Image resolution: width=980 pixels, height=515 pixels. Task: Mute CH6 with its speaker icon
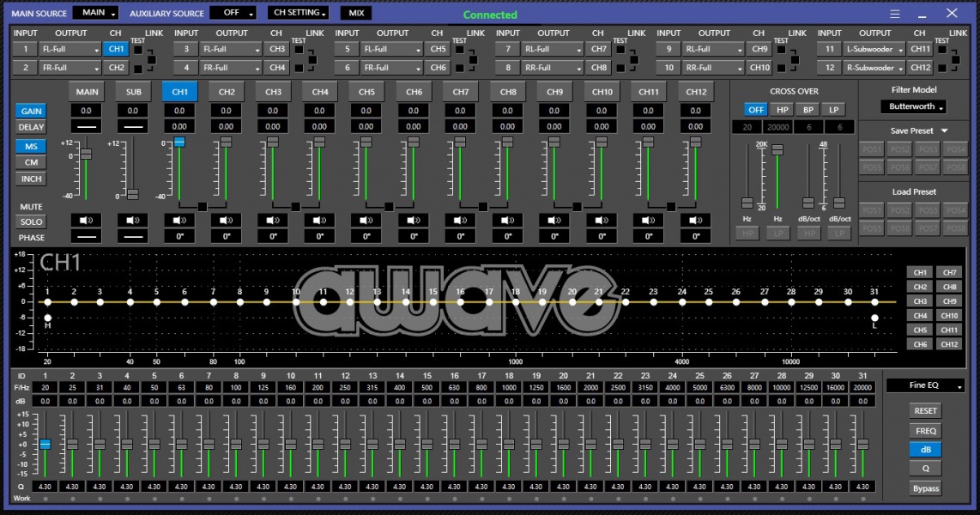click(414, 220)
